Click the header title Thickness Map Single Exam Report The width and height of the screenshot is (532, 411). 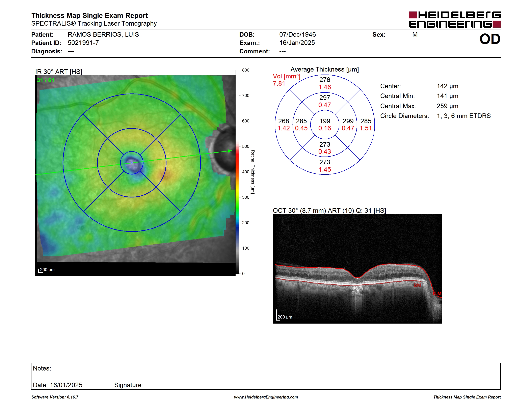[x=89, y=15]
